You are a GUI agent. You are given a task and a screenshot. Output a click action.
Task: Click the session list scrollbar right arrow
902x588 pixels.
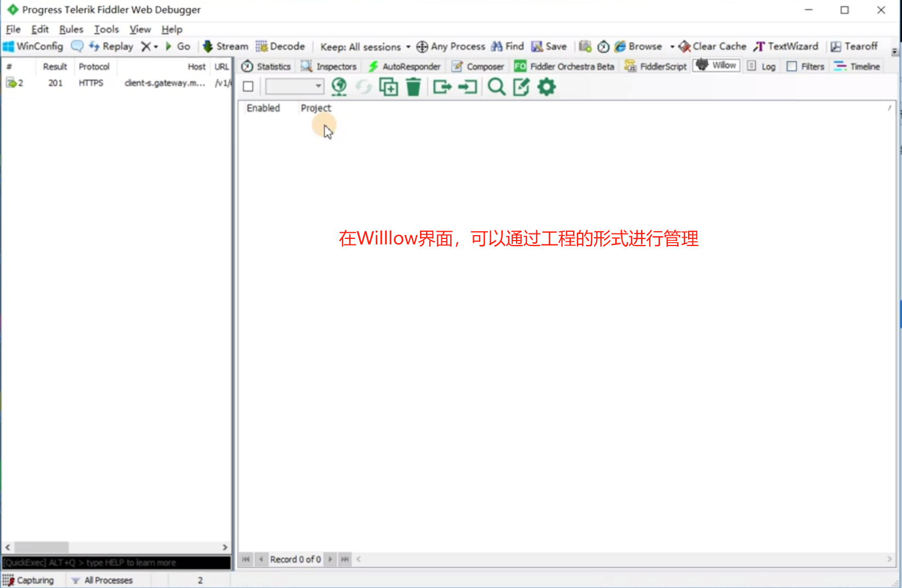[x=225, y=547]
